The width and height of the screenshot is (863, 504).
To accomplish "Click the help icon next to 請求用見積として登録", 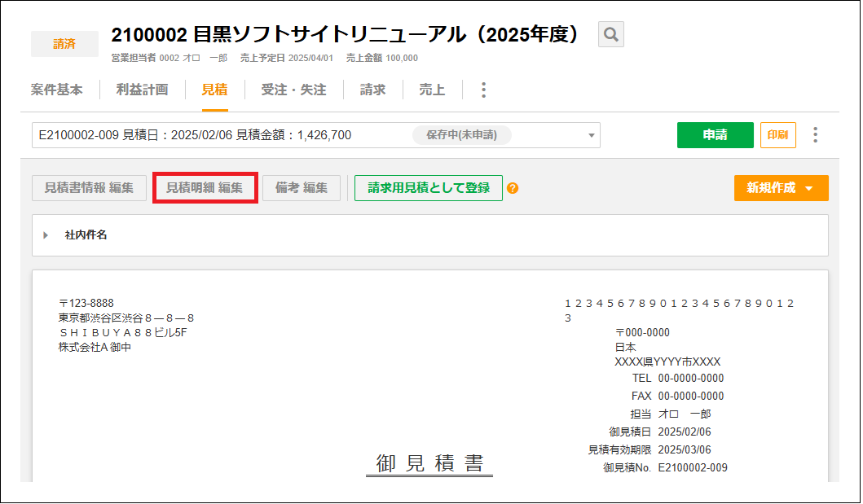I will (x=513, y=187).
